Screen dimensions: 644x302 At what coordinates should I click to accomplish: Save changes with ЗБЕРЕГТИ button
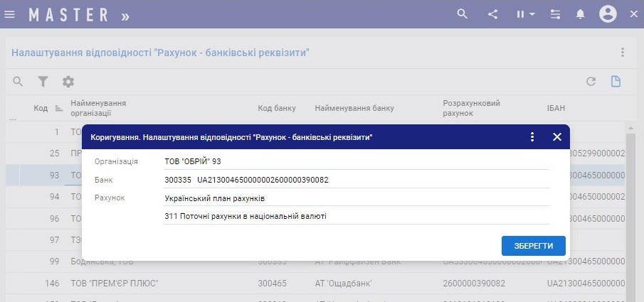534,246
